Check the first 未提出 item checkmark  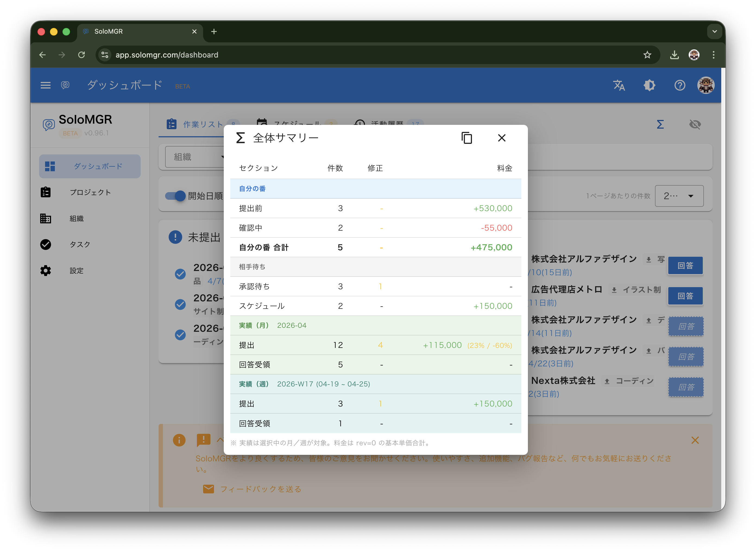[x=180, y=274]
